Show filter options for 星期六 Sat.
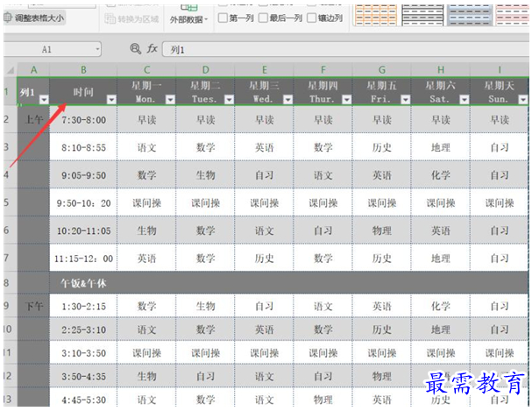 click(465, 100)
